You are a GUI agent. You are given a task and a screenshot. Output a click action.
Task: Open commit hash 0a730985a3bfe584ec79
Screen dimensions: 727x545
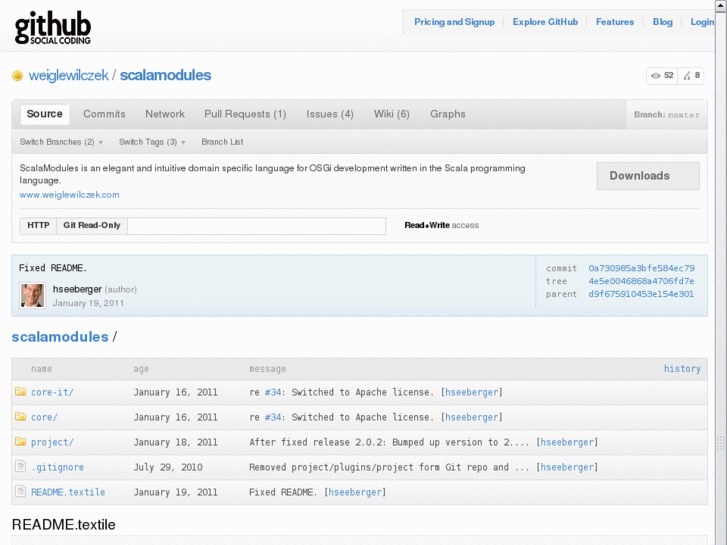(641, 268)
